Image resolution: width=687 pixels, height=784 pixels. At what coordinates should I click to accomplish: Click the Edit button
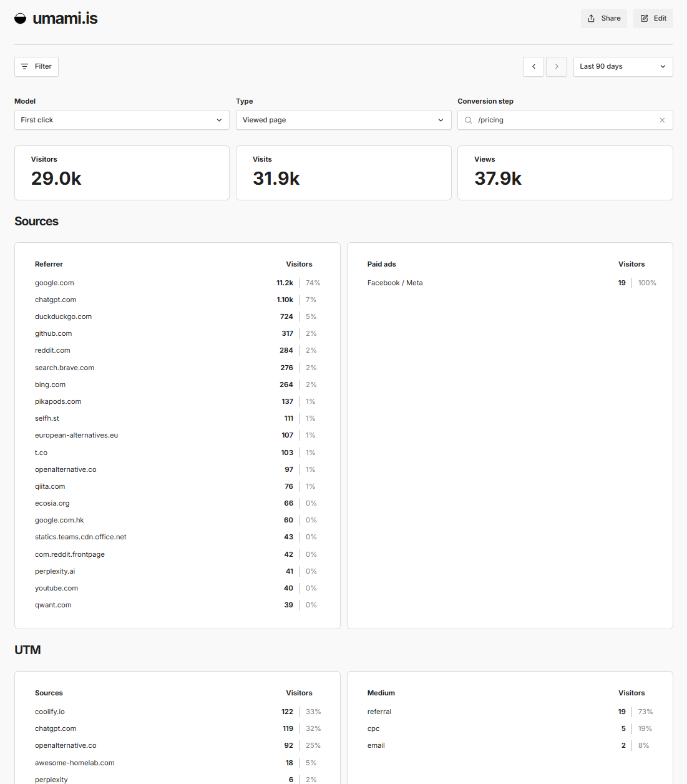[x=653, y=19]
